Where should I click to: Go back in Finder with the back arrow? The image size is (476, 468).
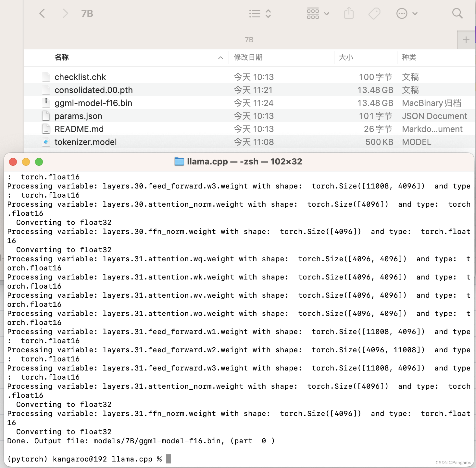click(42, 13)
